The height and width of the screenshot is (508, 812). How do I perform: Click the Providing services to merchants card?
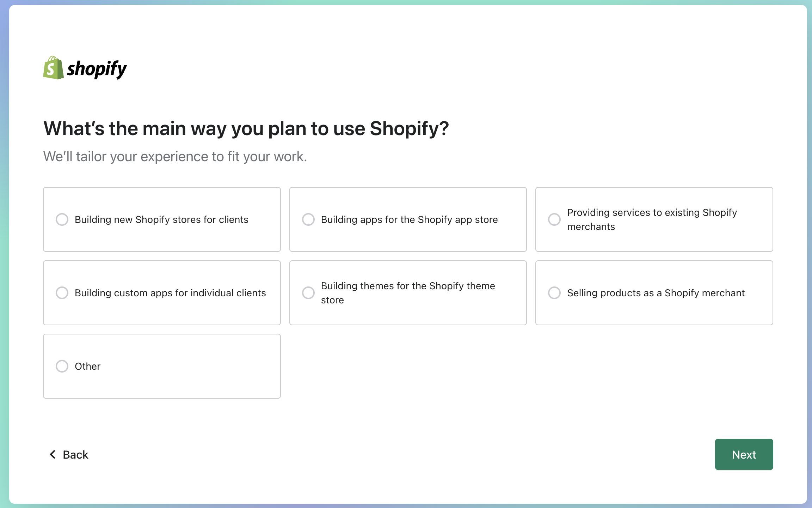[x=654, y=219]
